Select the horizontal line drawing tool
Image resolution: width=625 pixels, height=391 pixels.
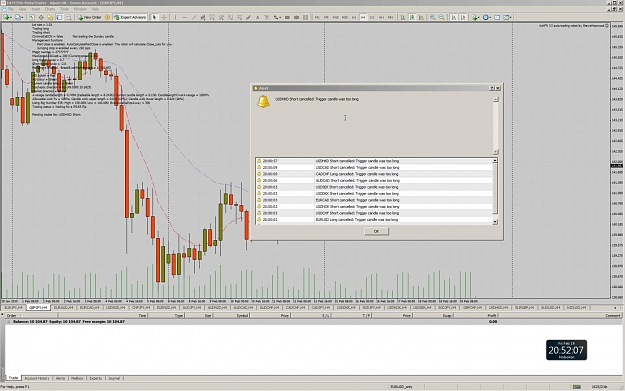click(185, 17)
